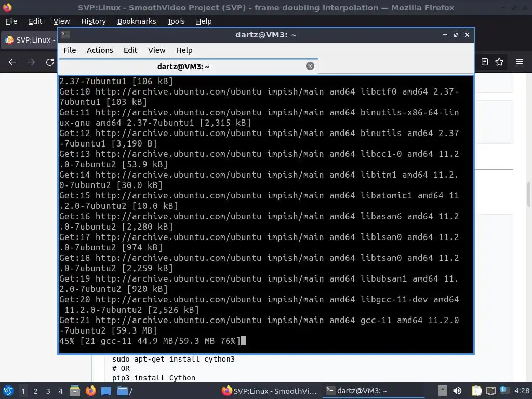Open terminal File menu
The width and height of the screenshot is (532, 399).
tap(70, 50)
